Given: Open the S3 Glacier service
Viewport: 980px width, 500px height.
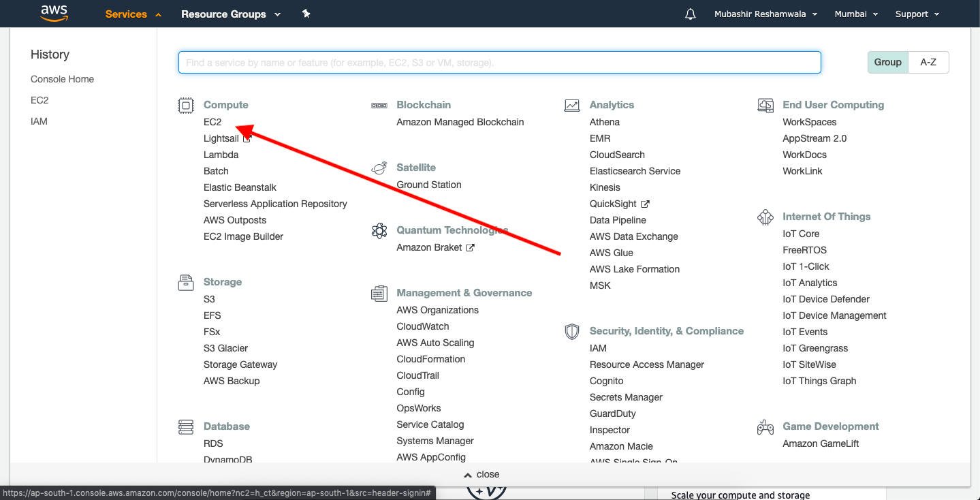Looking at the screenshot, I should point(225,348).
